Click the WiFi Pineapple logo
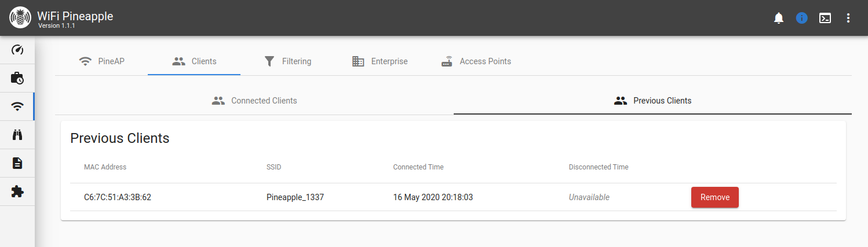Screen dimensions: 868x247 click(20, 18)
